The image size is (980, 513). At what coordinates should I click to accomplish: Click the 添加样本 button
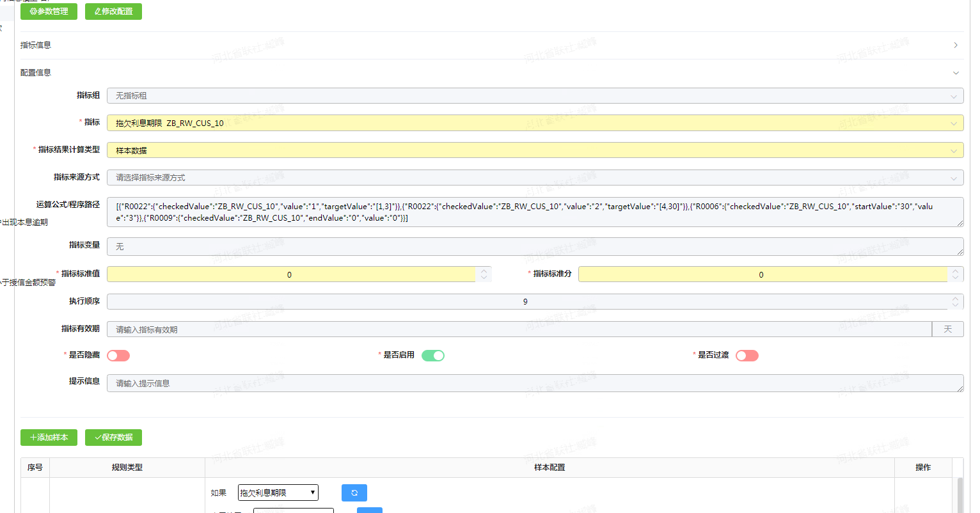coord(49,438)
